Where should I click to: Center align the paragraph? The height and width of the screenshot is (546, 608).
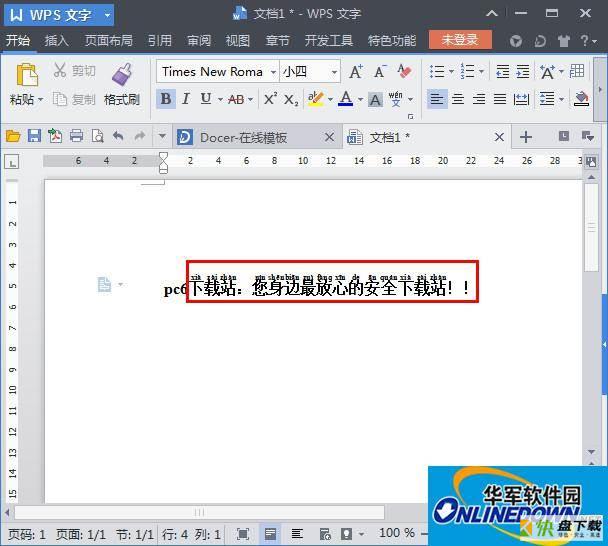point(458,99)
